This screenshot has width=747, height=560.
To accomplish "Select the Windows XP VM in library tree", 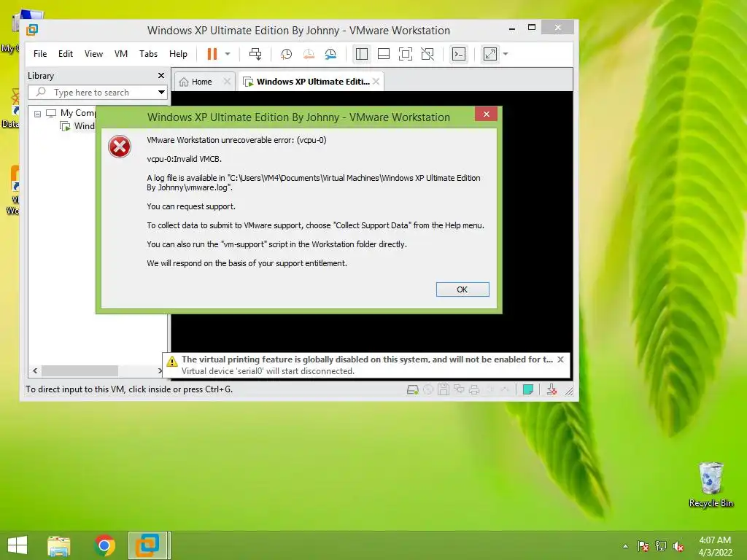I will (x=77, y=126).
